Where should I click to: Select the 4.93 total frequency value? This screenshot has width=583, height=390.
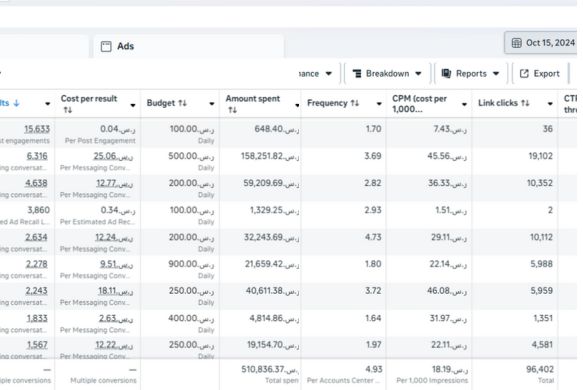coord(374,370)
